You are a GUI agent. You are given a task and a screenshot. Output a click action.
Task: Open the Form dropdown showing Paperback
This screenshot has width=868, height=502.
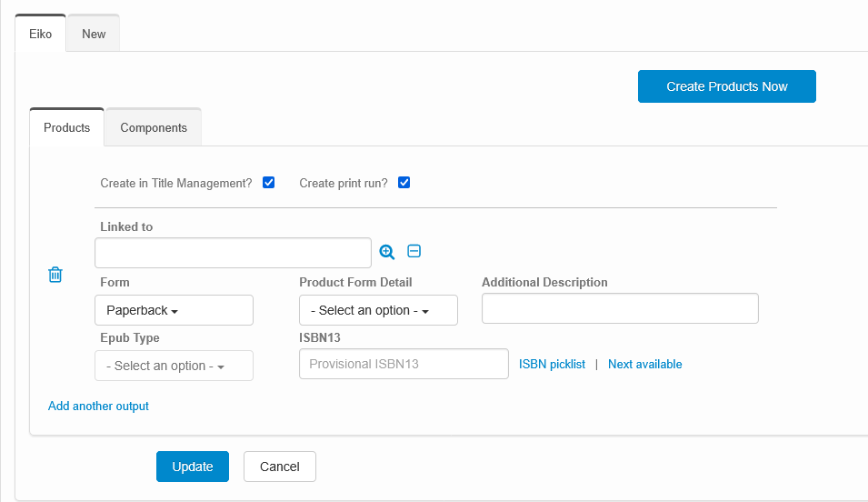click(x=174, y=310)
